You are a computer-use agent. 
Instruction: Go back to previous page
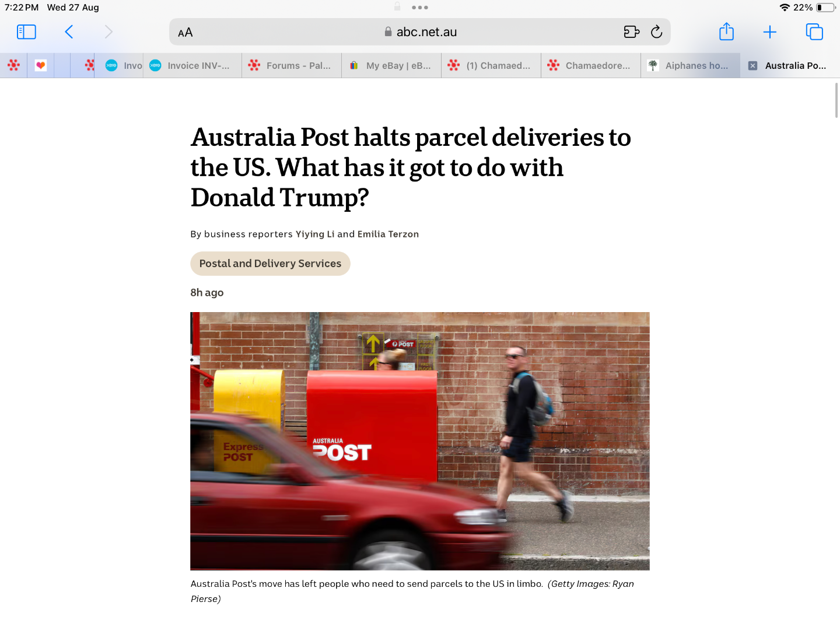point(69,32)
